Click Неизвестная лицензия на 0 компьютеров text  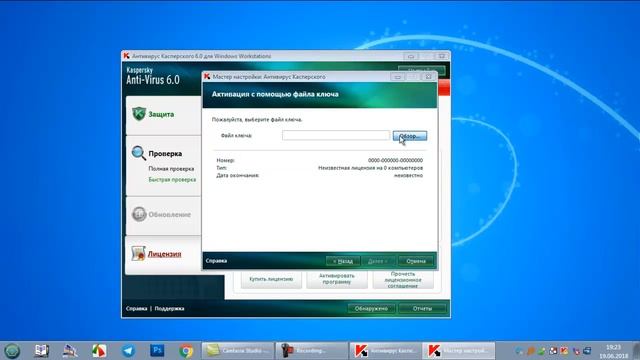click(370, 168)
